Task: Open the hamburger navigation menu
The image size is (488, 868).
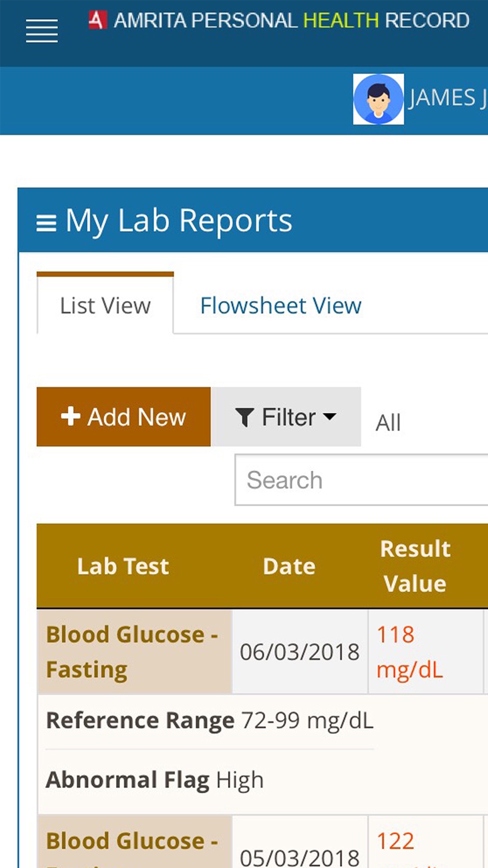Action: click(x=42, y=31)
